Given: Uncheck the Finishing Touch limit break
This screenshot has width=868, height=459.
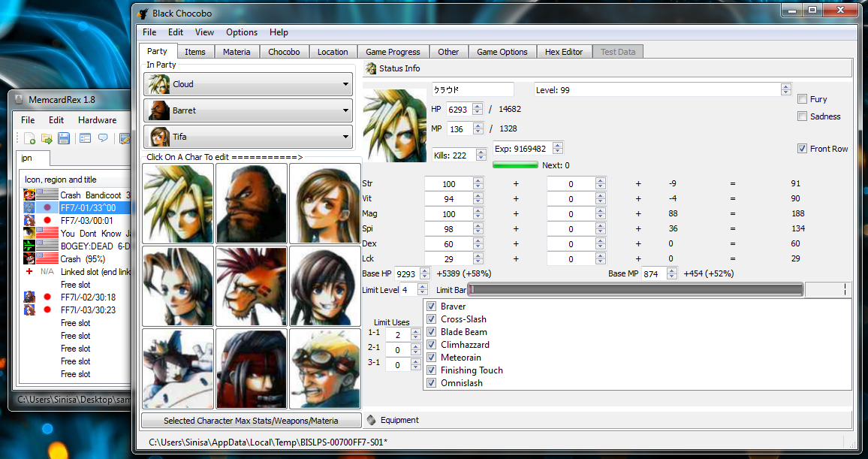Looking at the screenshot, I should pos(432,370).
